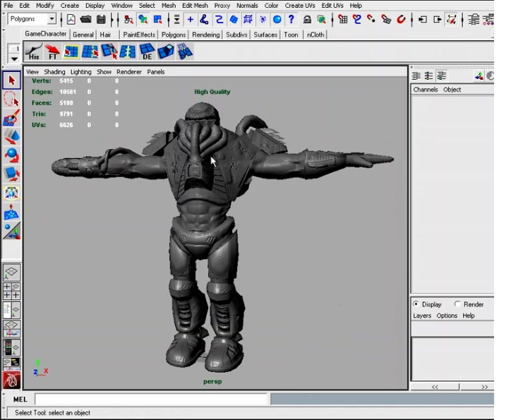The image size is (511, 420).
Task: Click the New Scene icon
Action: 71,20
